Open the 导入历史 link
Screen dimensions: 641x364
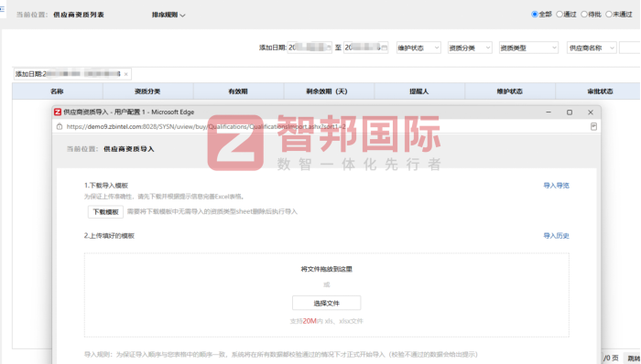coord(556,235)
